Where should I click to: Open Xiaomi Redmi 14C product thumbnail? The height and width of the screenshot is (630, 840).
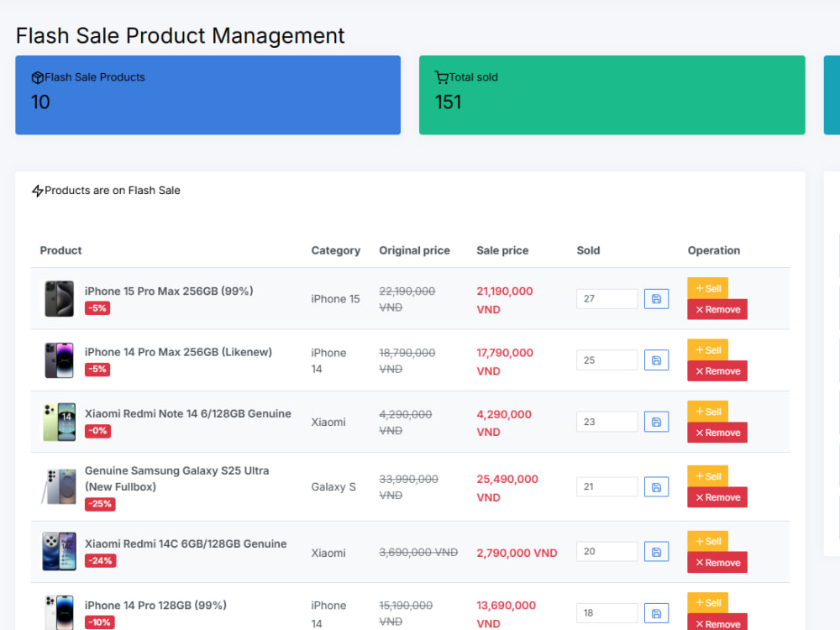point(60,551)
